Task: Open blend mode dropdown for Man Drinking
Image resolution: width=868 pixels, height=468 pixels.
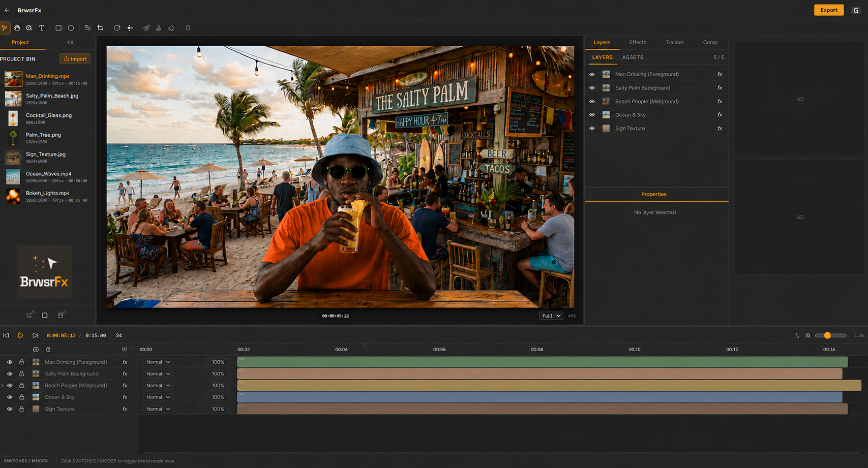Action: point(158,362)
